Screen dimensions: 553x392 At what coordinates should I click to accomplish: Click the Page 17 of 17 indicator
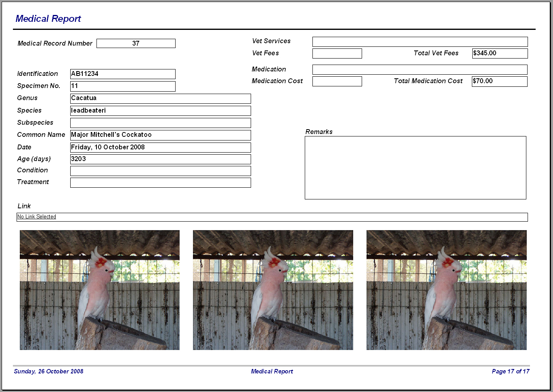511,371
